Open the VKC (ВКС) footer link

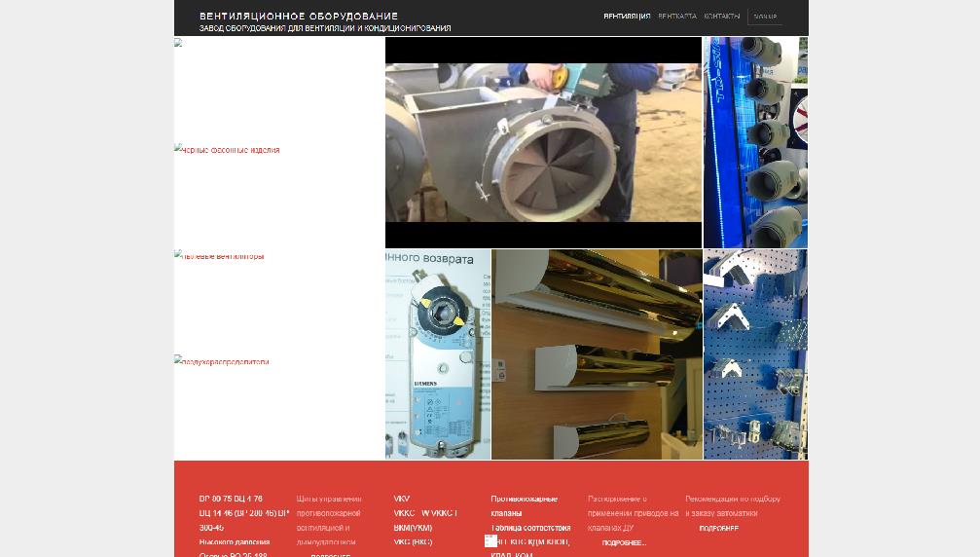413,542
